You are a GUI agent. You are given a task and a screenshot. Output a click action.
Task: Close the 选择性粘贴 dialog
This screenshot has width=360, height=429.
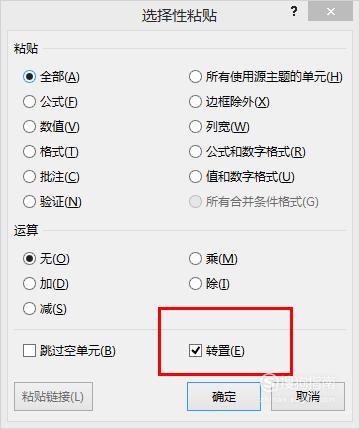pyautogui.click(x=331, y=12)
